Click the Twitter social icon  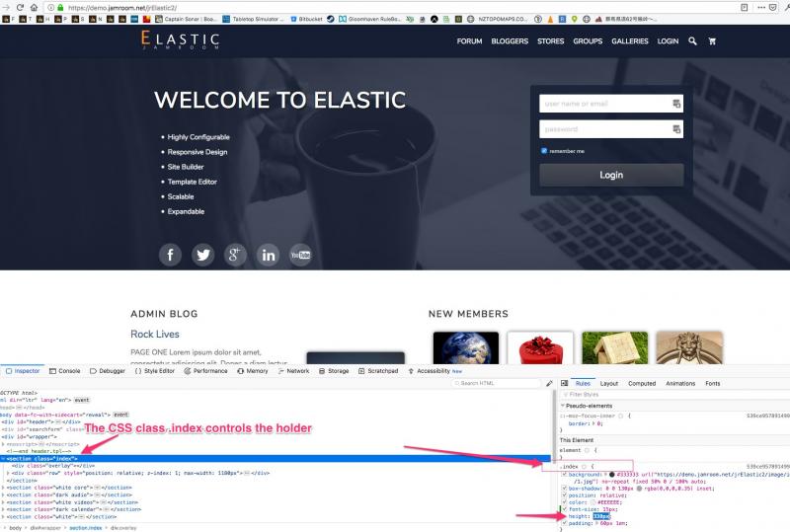pyautogui.click(x=203, y=255)
